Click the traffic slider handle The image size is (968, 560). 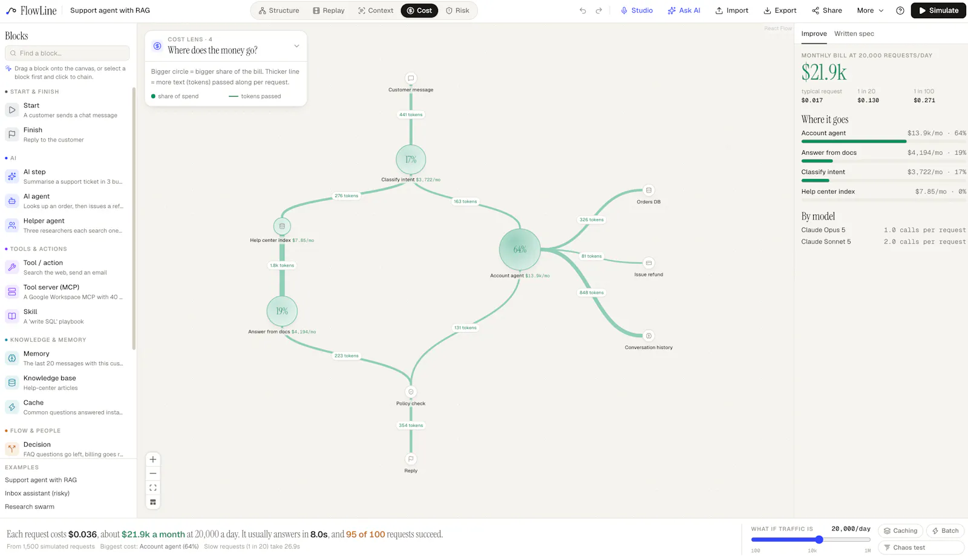tap(819, 539)
